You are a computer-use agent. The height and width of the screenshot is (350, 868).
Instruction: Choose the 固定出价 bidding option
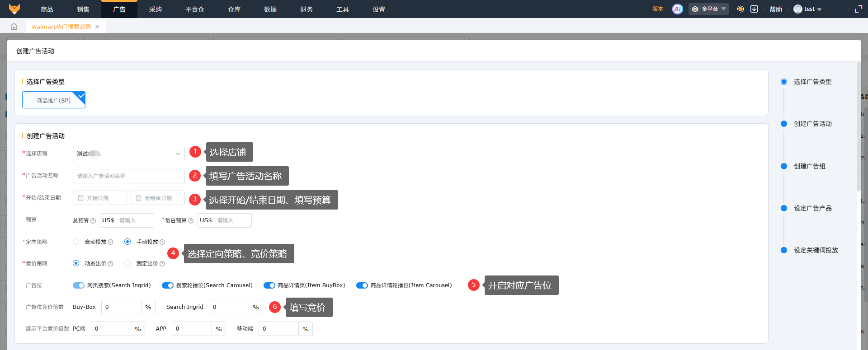click(127, 263)
